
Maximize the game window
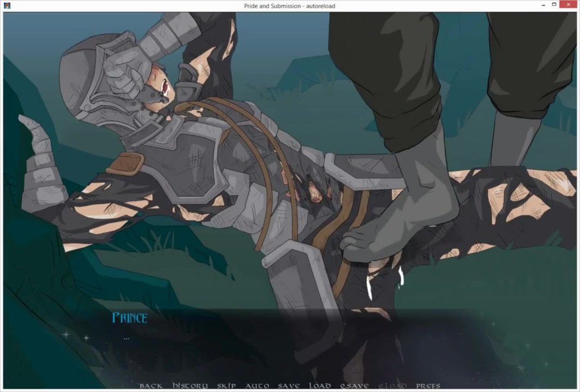[x=554, y=5]
